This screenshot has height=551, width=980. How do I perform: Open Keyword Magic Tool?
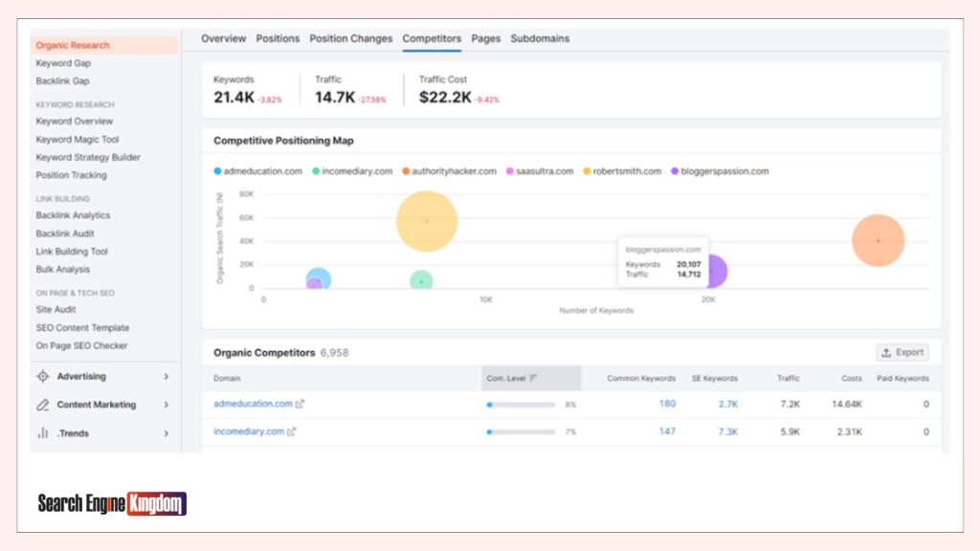point(77,140)
